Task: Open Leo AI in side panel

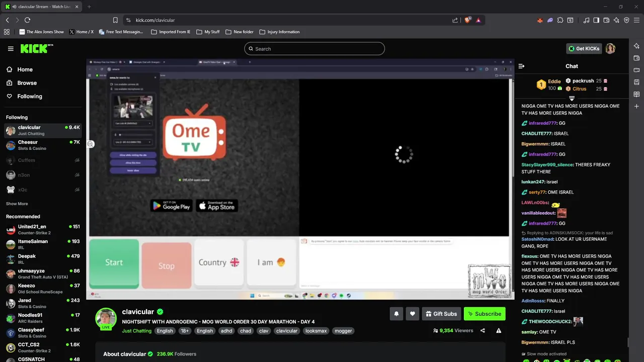Action: pyautogui.click(x=636, y=46)
